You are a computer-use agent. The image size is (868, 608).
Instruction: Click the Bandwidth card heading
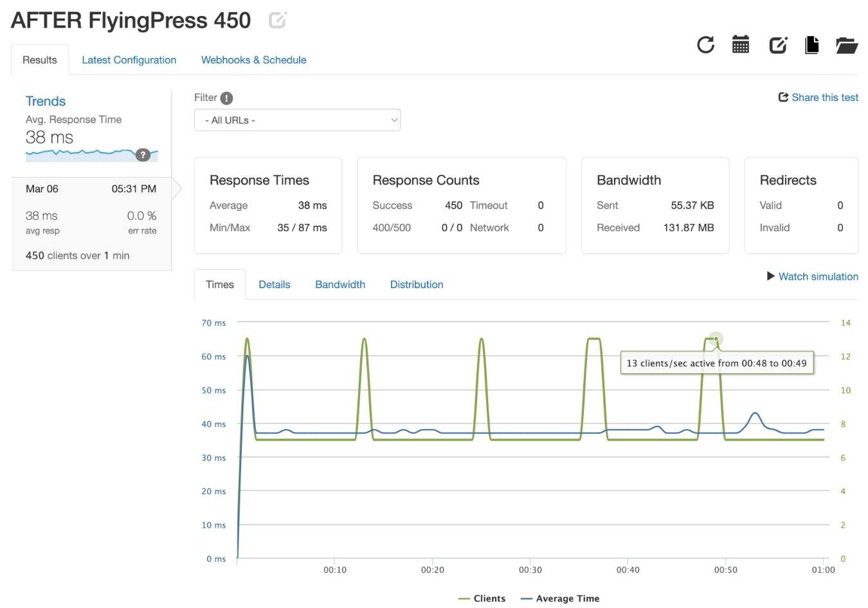click(629, 180)
